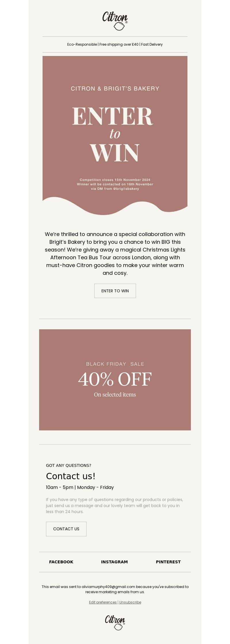Click the collaboration announcement paragraph

115,254
